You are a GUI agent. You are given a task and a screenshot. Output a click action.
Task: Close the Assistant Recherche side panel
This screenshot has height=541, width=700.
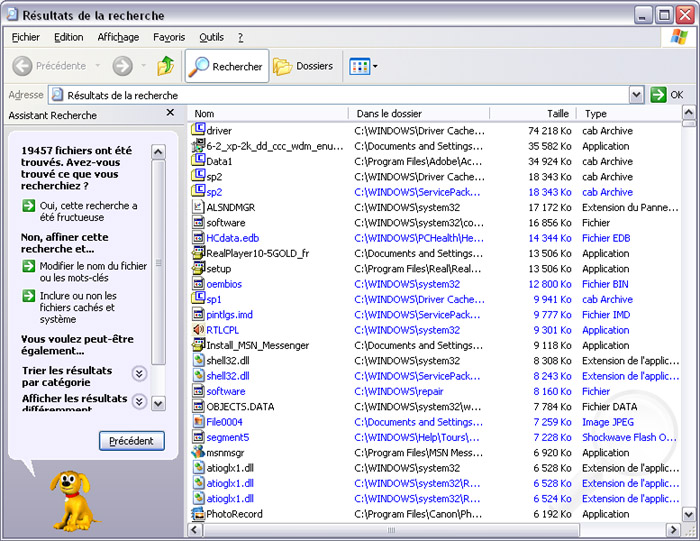point(170,114)
